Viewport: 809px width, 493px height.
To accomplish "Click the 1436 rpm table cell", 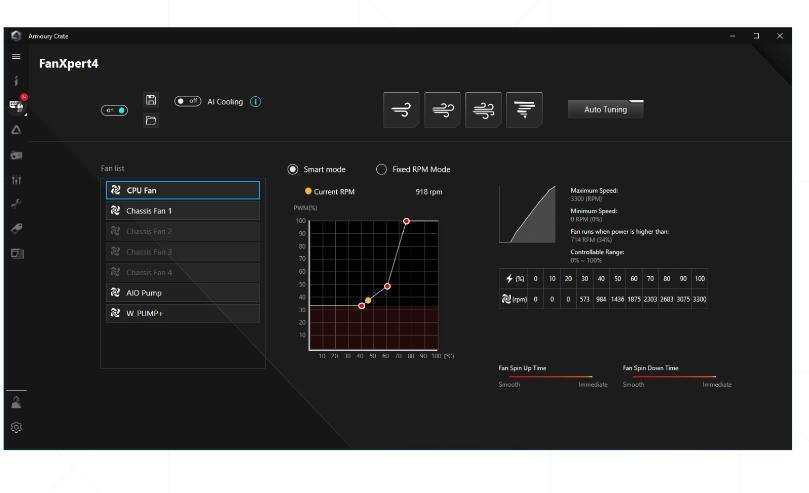I will [x=618, y=299].
